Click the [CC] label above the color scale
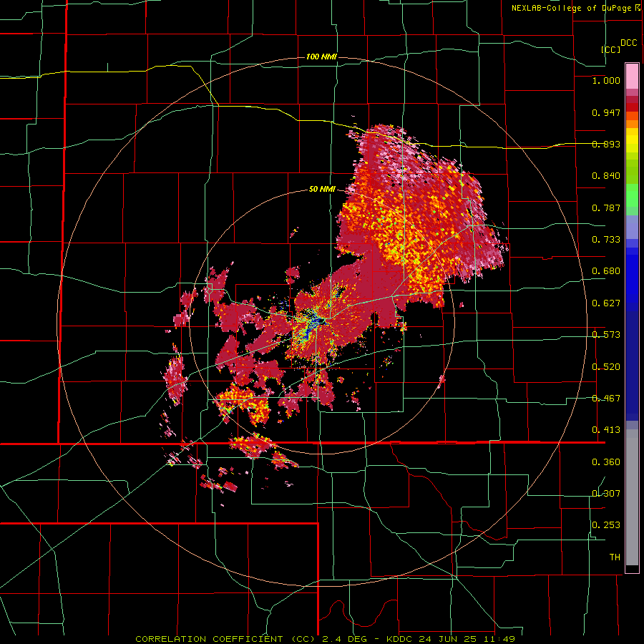 coord(611,49)
